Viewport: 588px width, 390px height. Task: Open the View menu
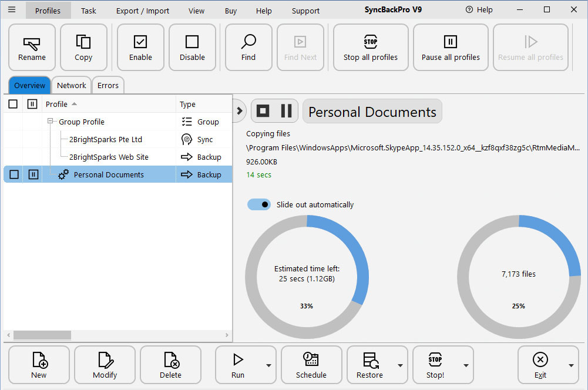(197, 11)
